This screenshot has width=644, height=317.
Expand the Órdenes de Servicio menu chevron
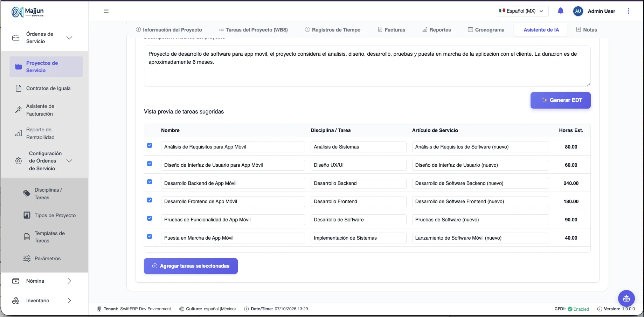click(x=69, y=38)
